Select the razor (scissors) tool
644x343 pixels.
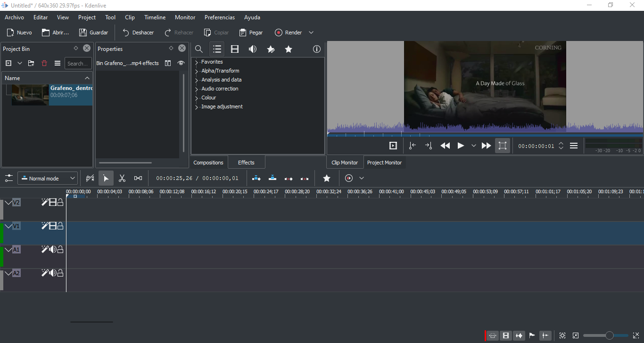[122, 178]
